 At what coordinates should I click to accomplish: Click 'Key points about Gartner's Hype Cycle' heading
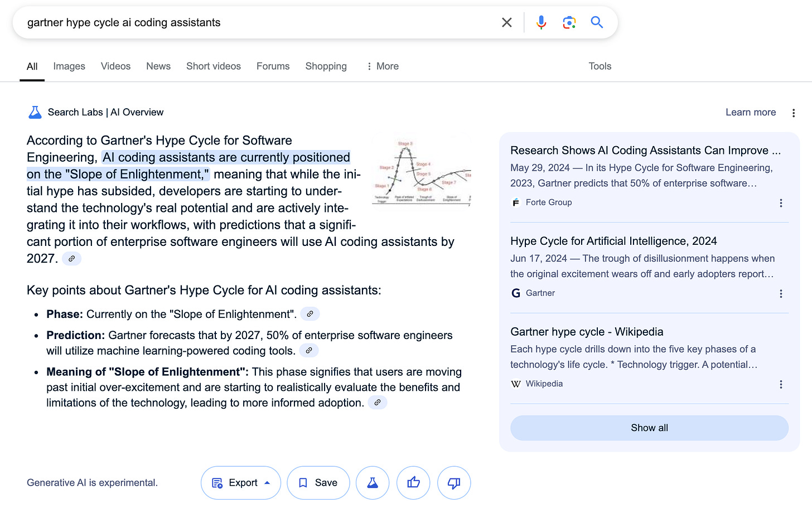click(204, 290)
